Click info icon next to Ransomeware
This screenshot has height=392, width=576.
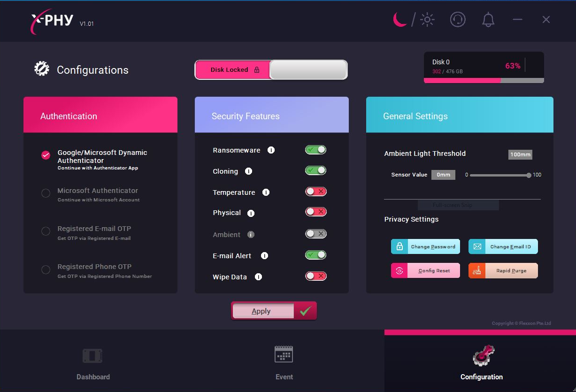tap(271, 150)
